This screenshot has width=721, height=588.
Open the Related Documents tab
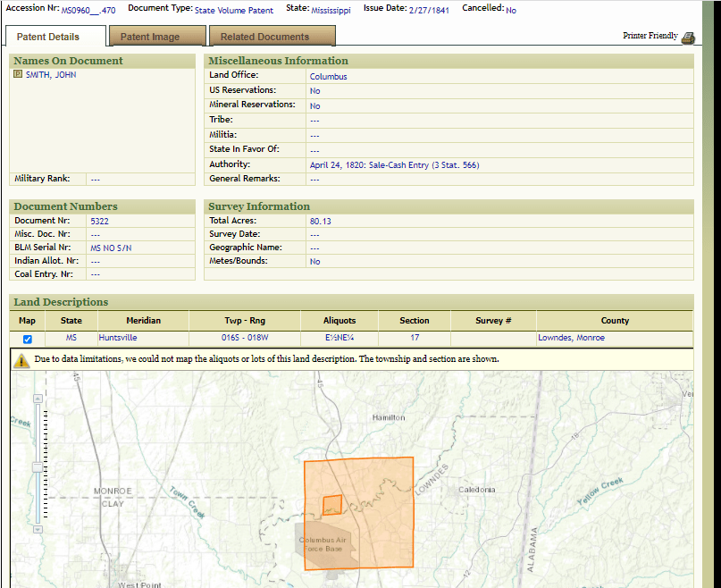[264, 37]
